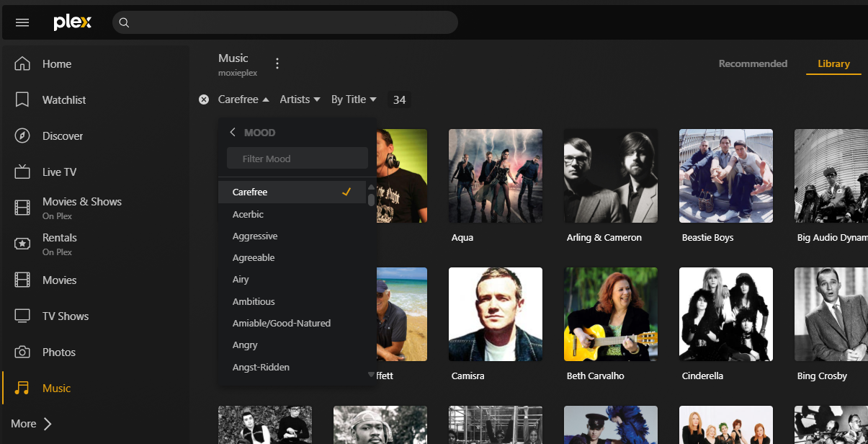Uncheck the Carefree mood option
Viewport: 868px width, 444px height.
(292, 192)
